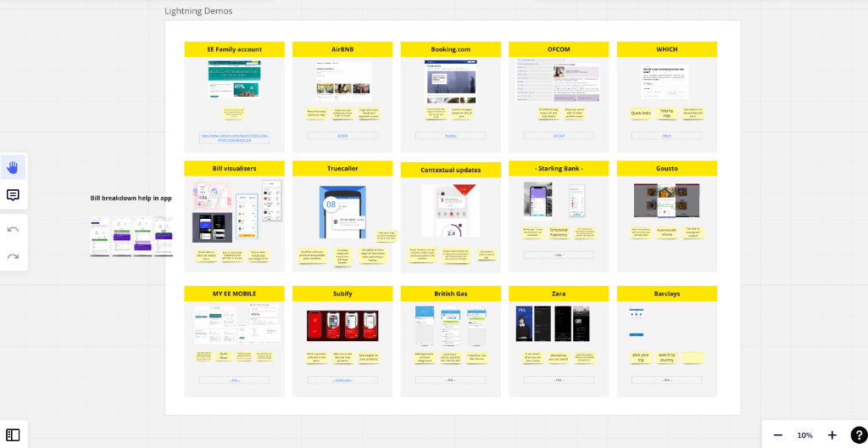The height and width of the screenshot is (448, 868).
Task: Open the AirBNB link
Action: pyautogui.click(x=342, y=136)
